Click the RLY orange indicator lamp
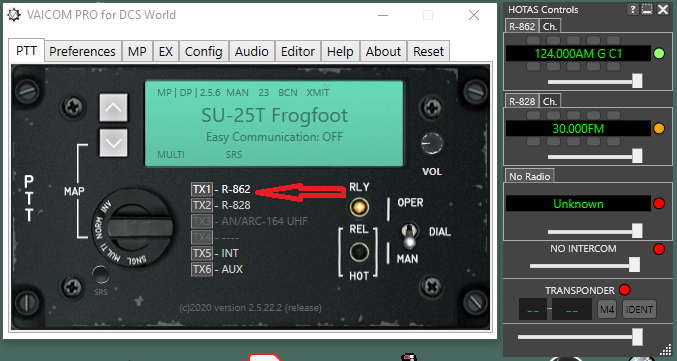Image resolution: width=677 pixels, height=361 pixels. click(x=359, y=207)
